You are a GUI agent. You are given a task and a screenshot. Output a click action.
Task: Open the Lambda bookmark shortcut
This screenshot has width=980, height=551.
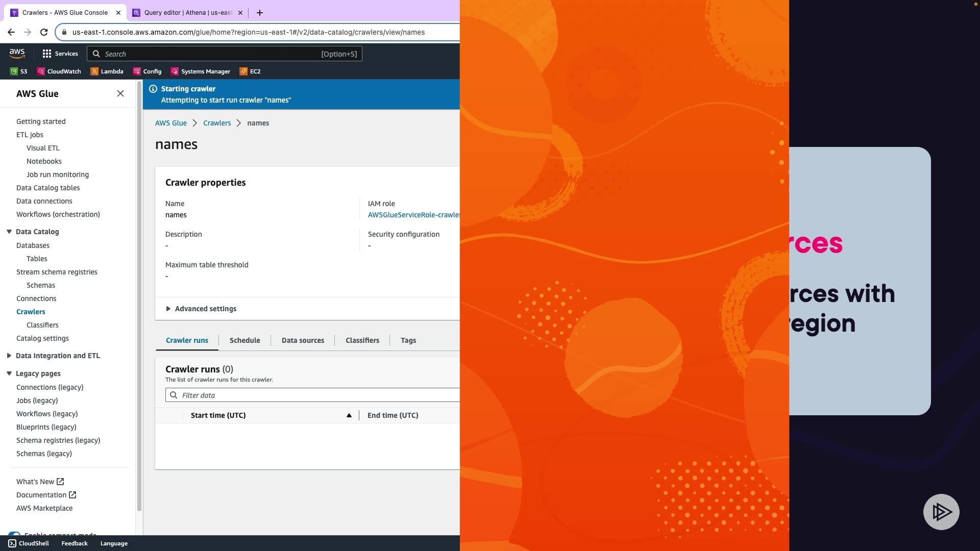(107, 71)
